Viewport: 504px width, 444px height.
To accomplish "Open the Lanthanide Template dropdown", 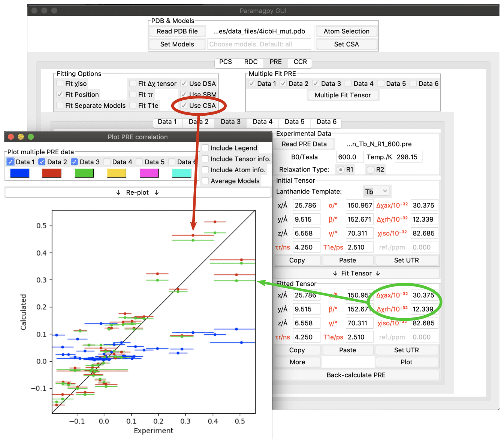I will [377, 191].
